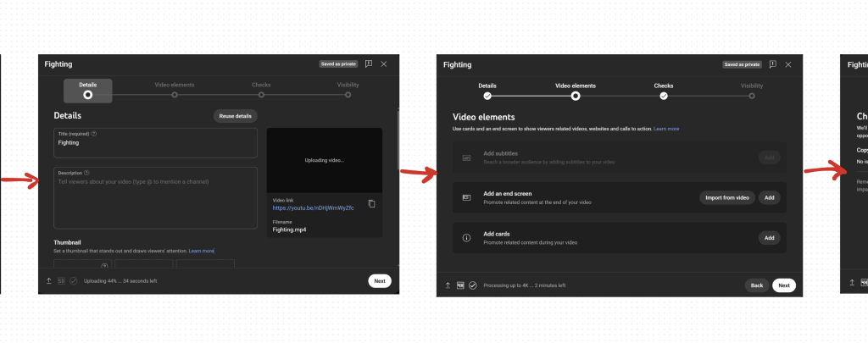Click the upload arrow icon next to Uploading 44%

(x=48, y=280)
